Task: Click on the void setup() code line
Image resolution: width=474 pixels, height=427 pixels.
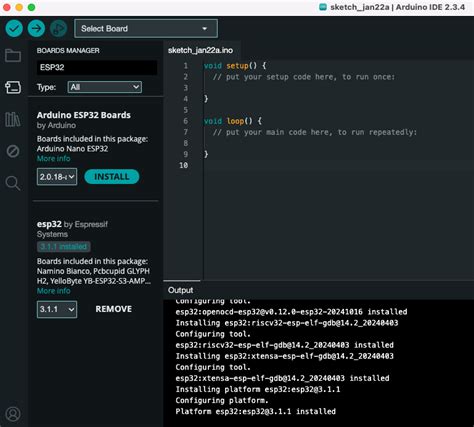Action: (x=235, y=66)
